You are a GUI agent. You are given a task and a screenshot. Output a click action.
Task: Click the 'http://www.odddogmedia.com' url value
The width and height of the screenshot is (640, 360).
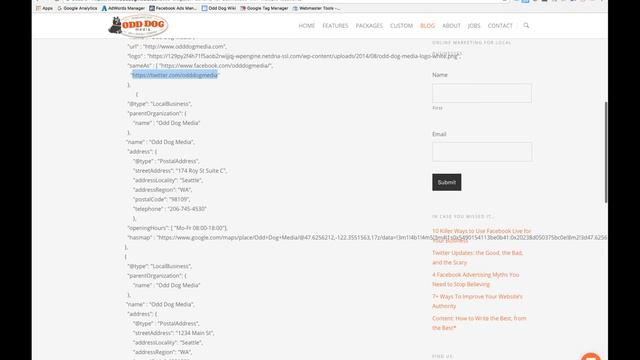pos(184,47)
